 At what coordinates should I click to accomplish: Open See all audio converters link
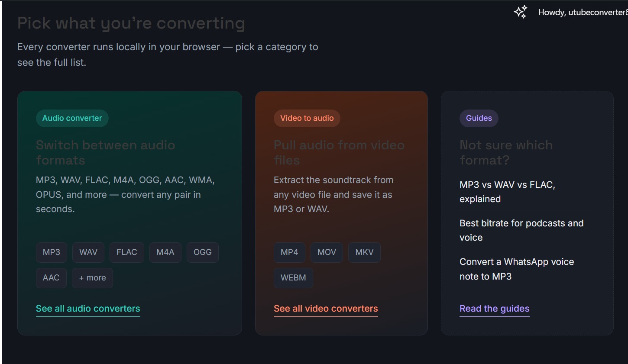tap(88, 309)
